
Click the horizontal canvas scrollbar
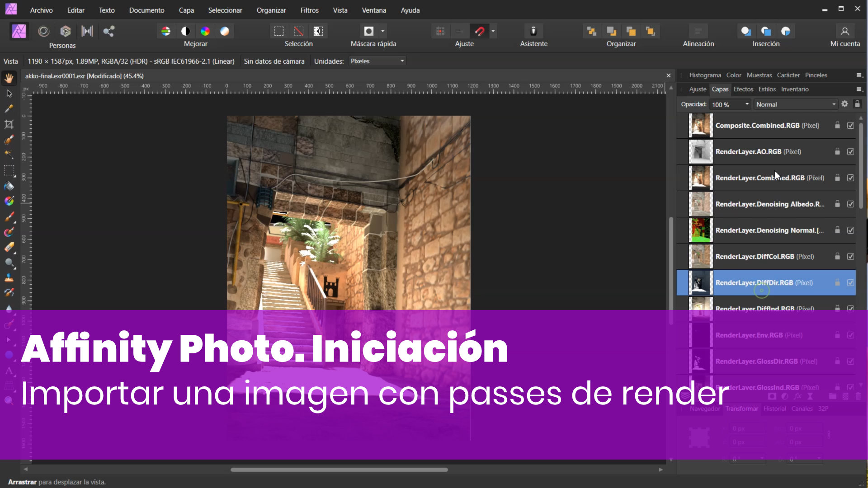pyautogui.click(x=339, y=469)
